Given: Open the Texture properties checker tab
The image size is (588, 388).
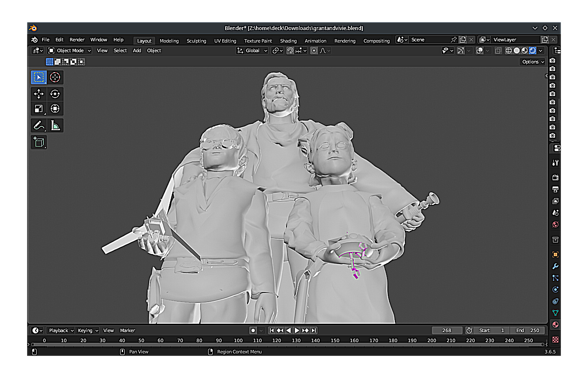Looking at the screenshot, I should (x=555, y=340).
